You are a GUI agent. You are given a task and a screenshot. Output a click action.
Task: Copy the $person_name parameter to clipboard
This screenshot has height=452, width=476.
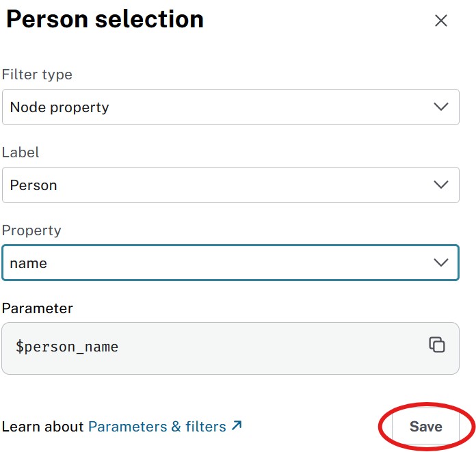[437, 345]
